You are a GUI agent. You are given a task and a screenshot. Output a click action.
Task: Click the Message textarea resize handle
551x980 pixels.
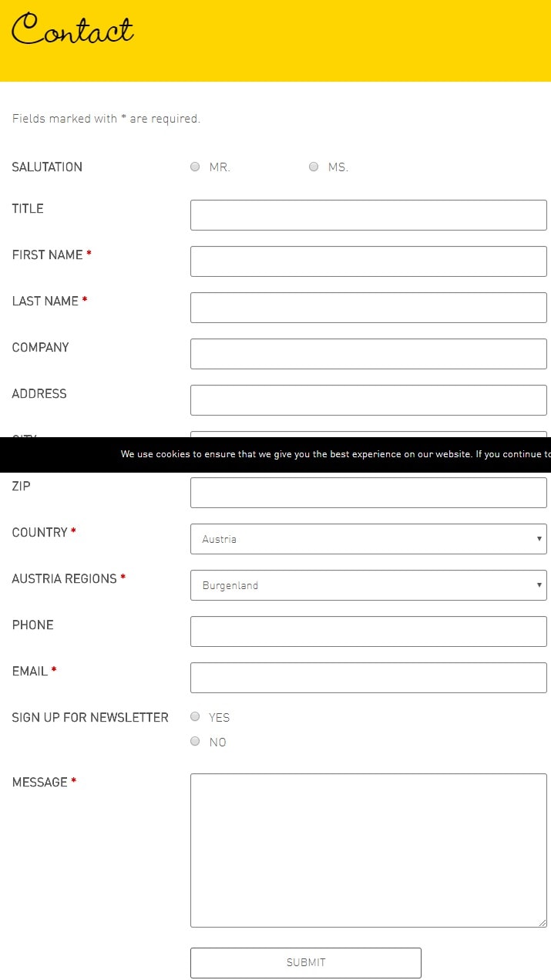[x=543, y=923]
